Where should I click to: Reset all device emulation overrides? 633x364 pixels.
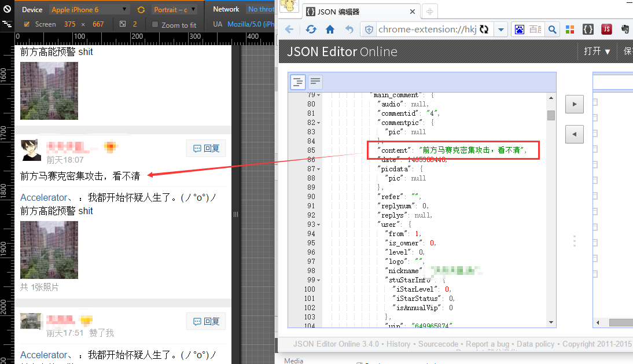[8, 9]
